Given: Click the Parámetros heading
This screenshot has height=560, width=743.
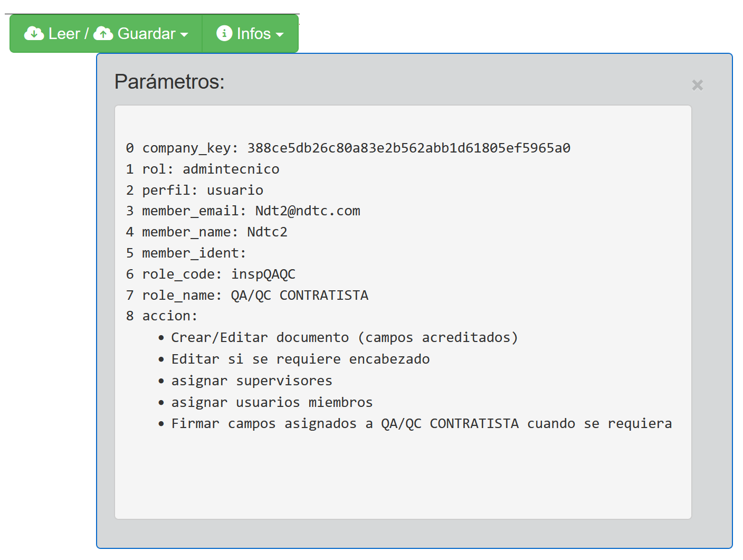Looking at the screenshot, I should 169,82.
